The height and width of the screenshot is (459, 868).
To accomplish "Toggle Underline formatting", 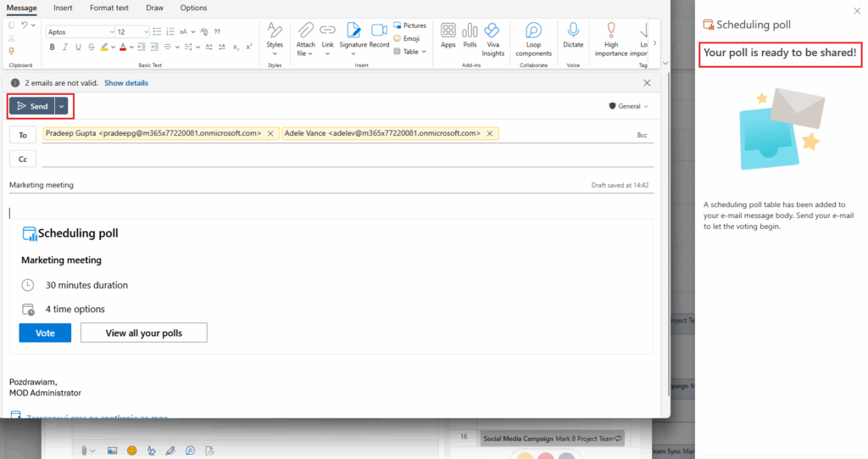I will coord(76,47).
